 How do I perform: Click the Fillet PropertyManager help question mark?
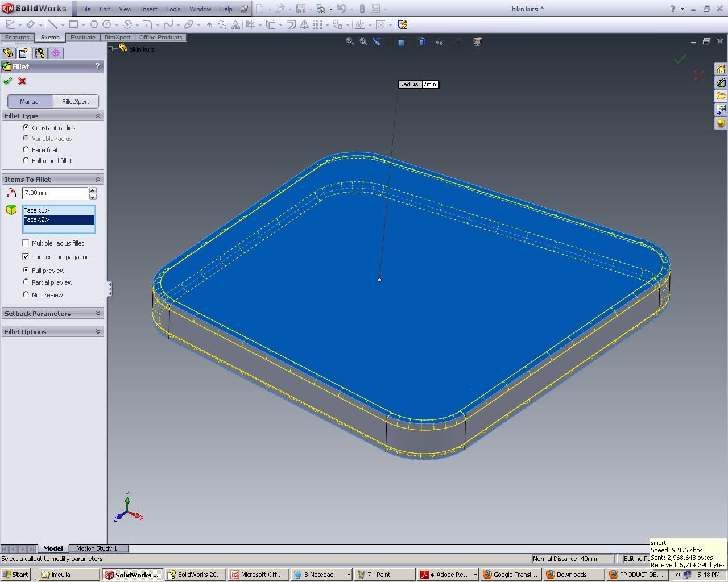pos(97,66)
